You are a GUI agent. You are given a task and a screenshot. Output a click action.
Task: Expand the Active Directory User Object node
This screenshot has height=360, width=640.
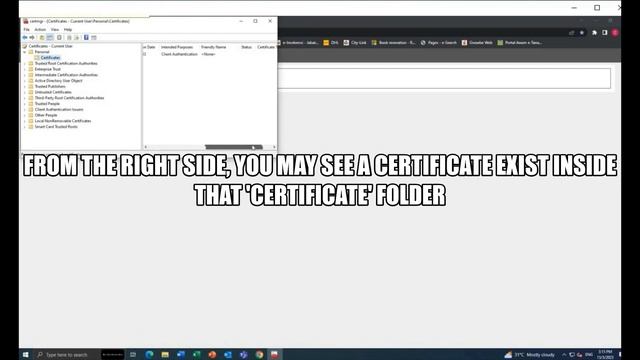click(25, 81)
